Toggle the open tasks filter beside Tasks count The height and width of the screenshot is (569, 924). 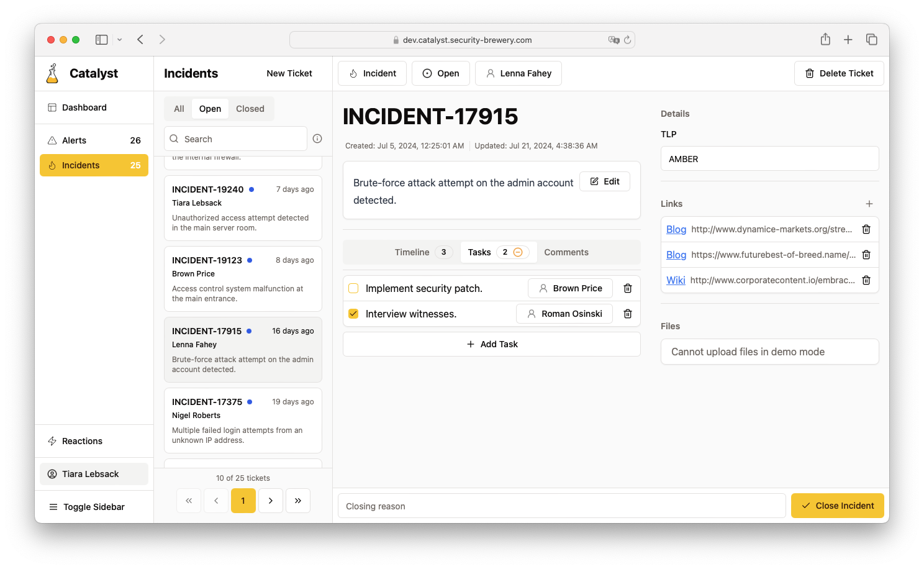pos(517,252)
